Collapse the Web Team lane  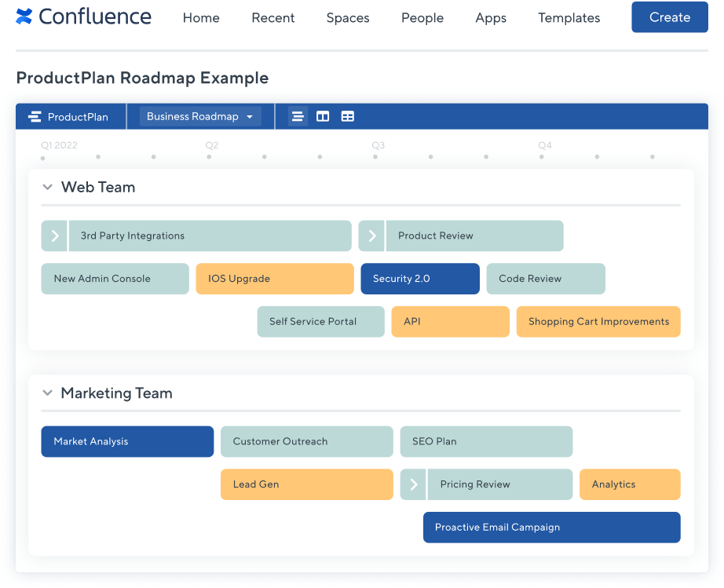point(47,187)
